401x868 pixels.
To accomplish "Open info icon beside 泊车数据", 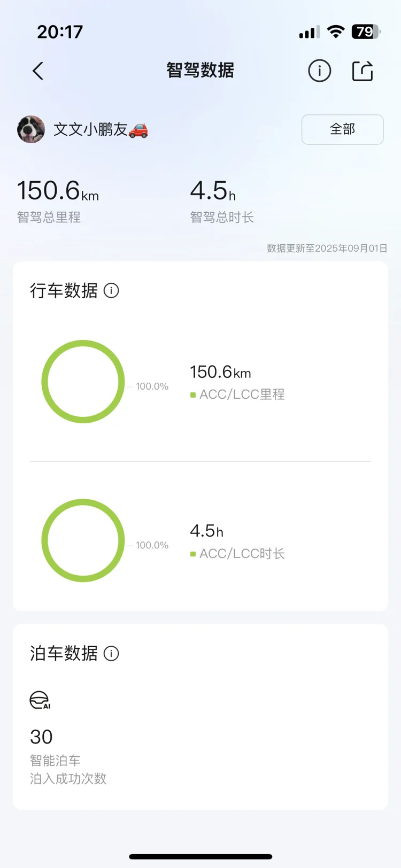I will tap(111, 653).
